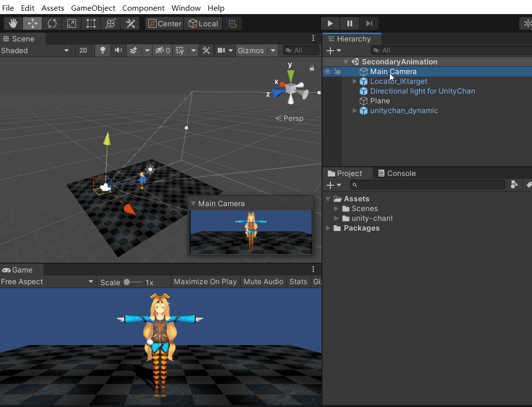
Task: Open grid settings dropdown arrow
Action: tap(193, 51)
